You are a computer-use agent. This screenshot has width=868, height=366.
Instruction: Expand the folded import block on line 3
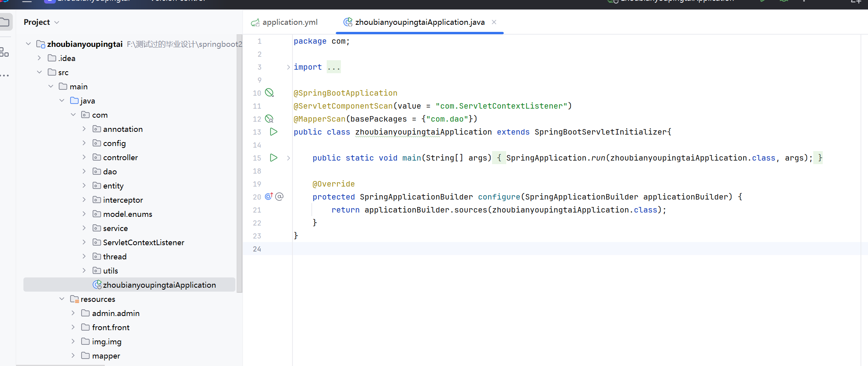289,67
